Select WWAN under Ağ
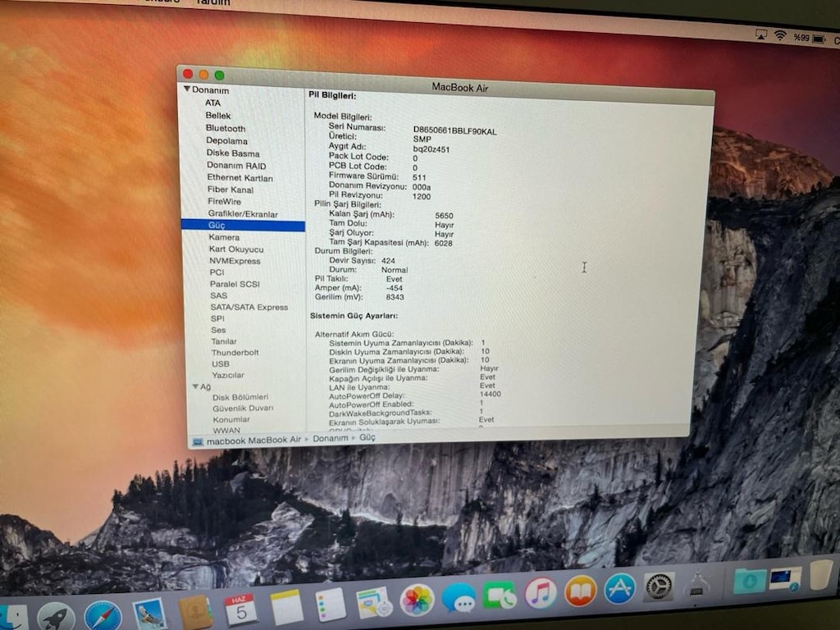 pyautogui.click(x=226, y=430)
